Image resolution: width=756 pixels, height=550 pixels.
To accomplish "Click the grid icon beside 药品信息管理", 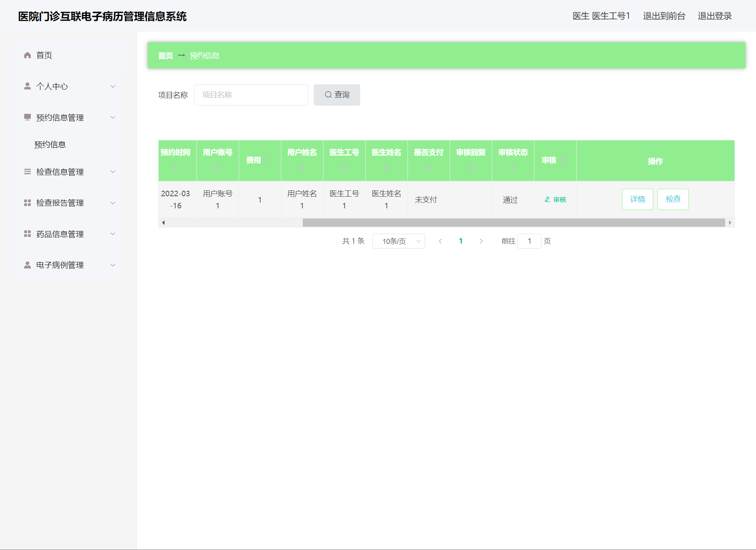I will [x=27, y=234].
